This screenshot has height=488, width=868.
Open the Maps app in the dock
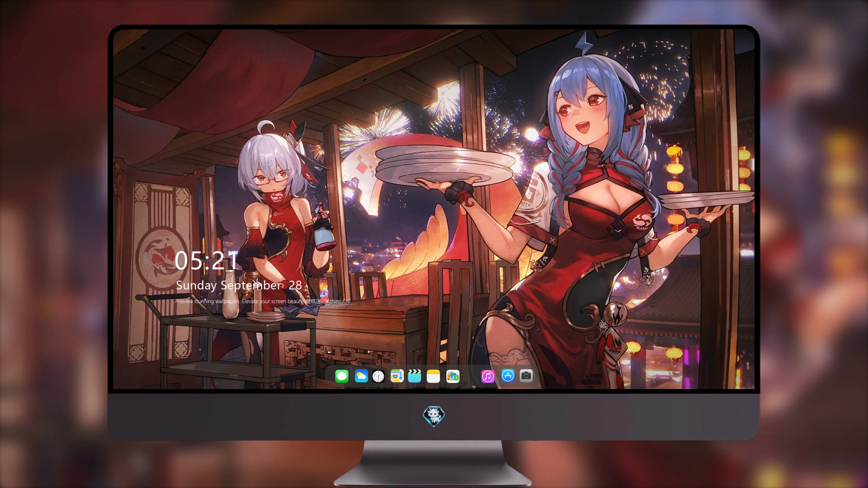[397, 376]
